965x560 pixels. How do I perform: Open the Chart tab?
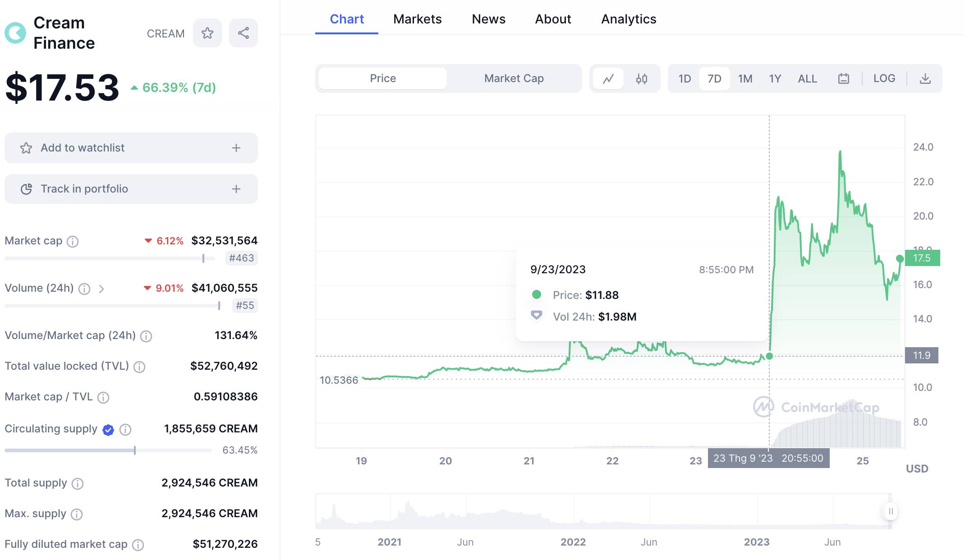346,19
